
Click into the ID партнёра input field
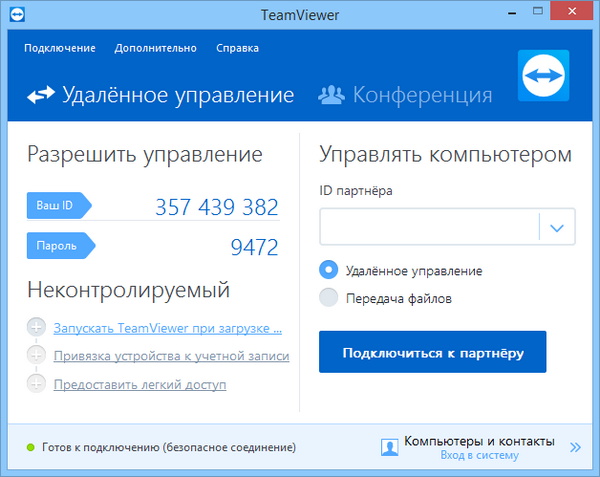pyautogui.click(x=429, y=227)
